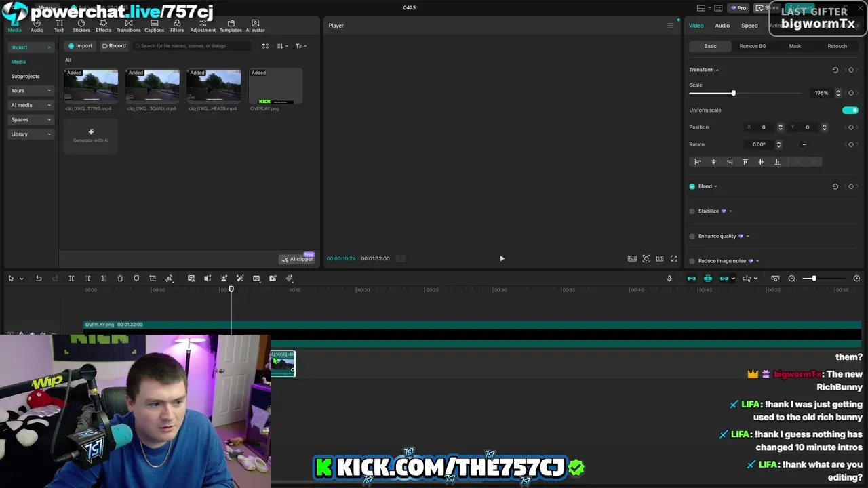The width and height of the screenshot is (868, 488).
Task: Switch to the Audio inspector tab
Action: point(722,26)
